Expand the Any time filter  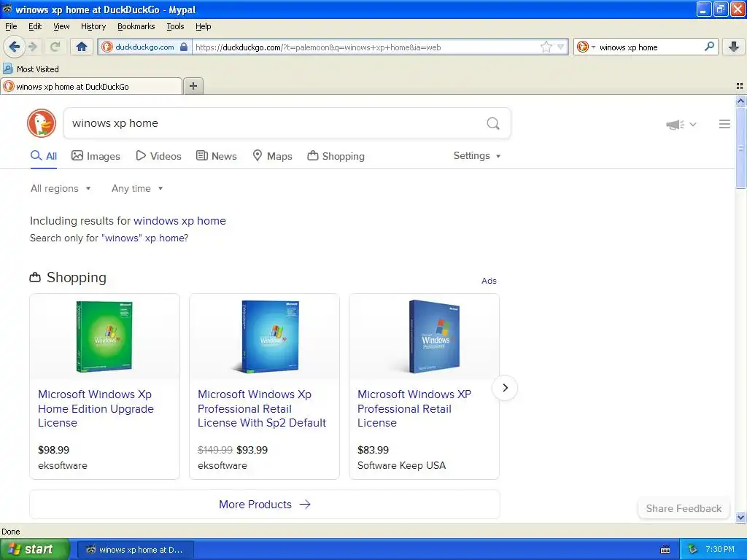137,189
